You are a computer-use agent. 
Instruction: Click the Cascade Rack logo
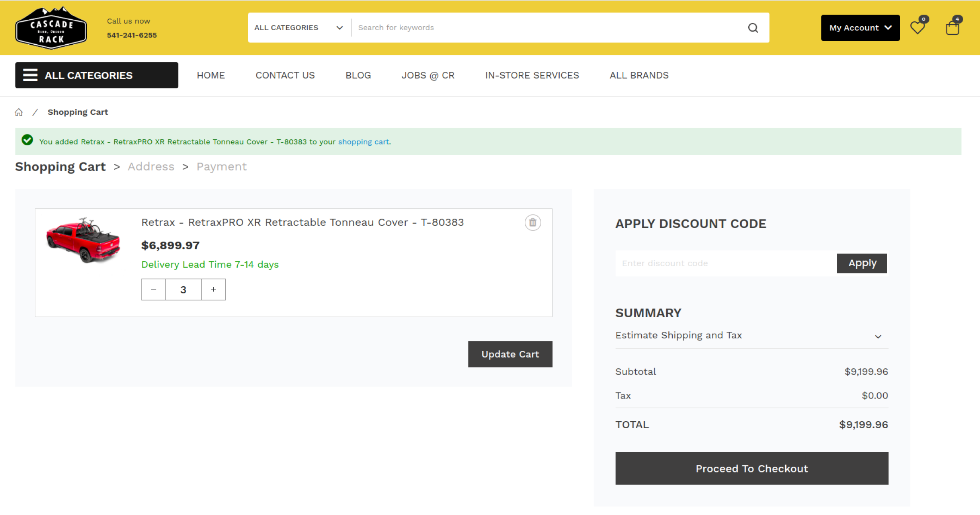click(51, 28)
